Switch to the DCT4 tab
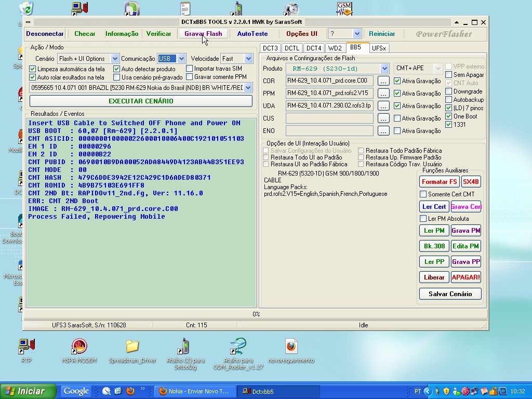This screenshot has width=532, height=399. pyautogui.click(x=314, y=48)
